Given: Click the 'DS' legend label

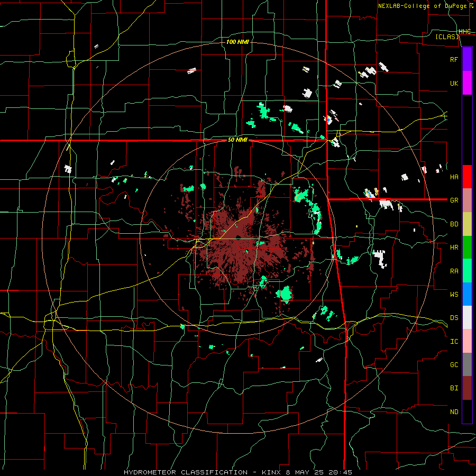Looking at the screenshot, I should (454, 318).
